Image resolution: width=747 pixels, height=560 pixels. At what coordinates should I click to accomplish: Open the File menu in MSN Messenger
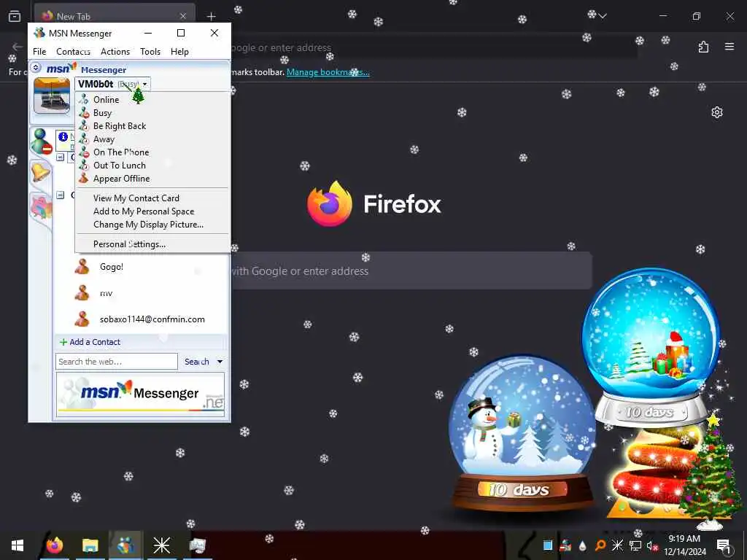(39, 52)
